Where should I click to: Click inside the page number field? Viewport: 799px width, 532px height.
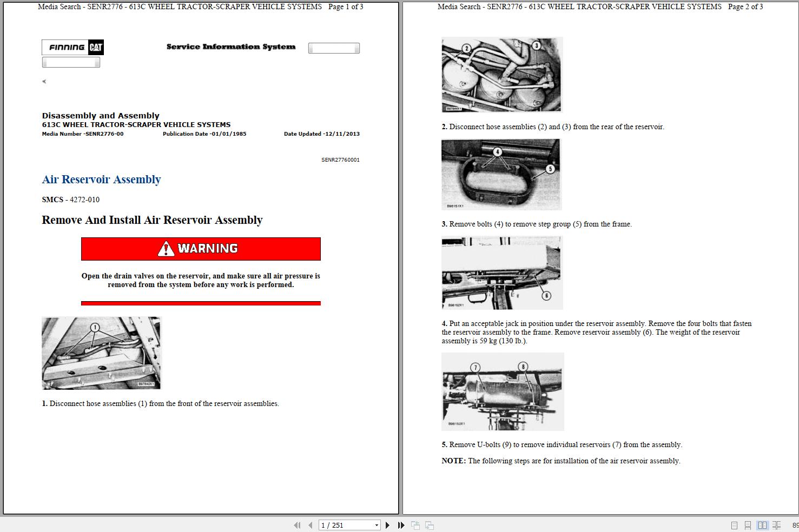pyautogui.click(x=341, y=525)
